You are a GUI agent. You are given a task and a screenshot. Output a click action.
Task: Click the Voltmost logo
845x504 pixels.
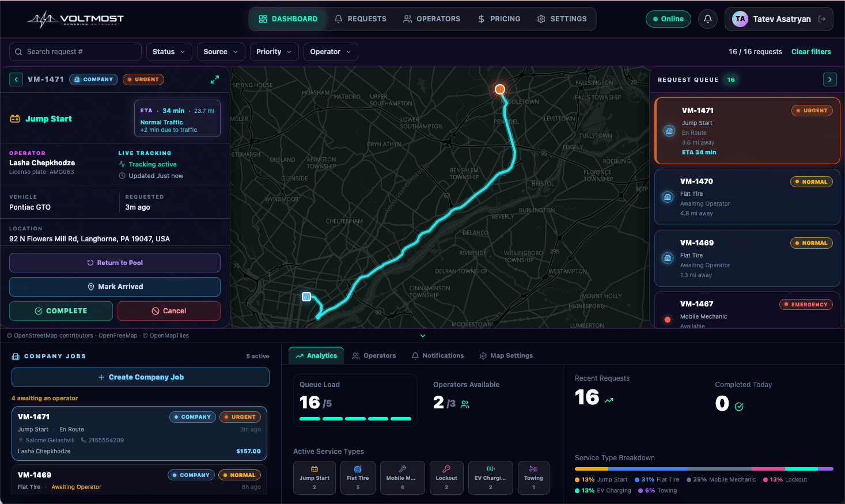(x=75, y=19)
